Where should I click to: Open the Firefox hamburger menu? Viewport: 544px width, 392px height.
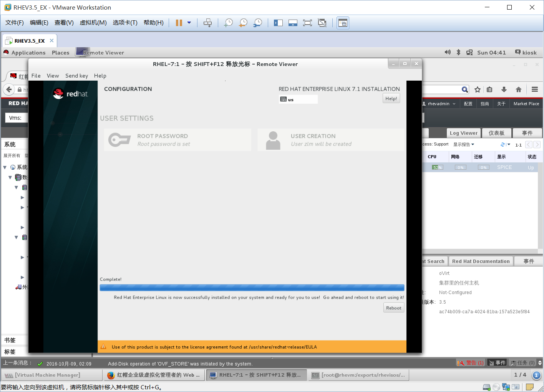pos(534,89)
